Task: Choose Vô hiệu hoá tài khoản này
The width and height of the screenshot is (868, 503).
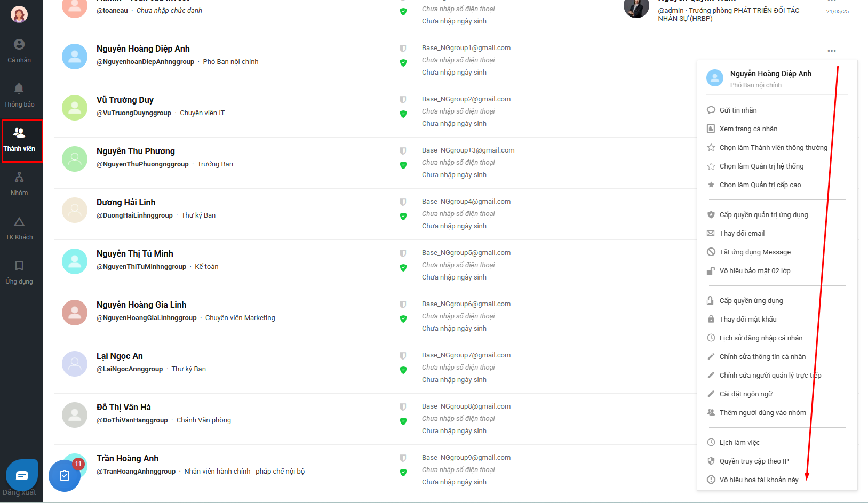Action: point(759,480)
